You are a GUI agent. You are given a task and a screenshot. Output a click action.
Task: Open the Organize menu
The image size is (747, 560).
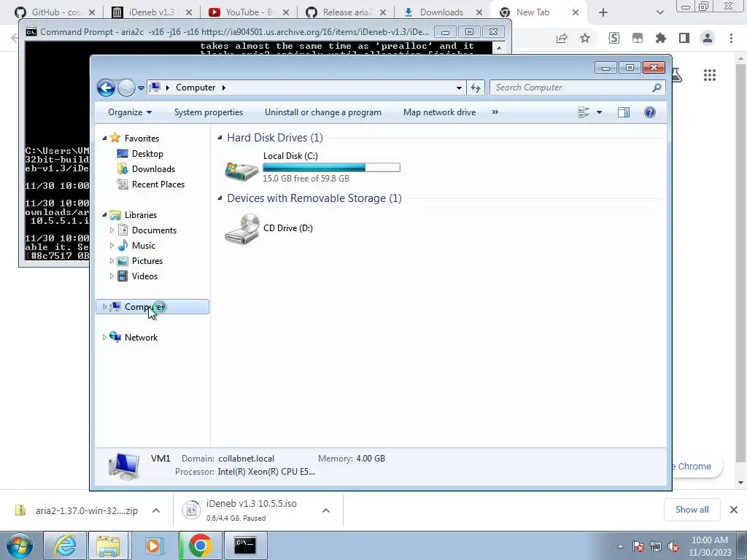(x=130, y=112)
